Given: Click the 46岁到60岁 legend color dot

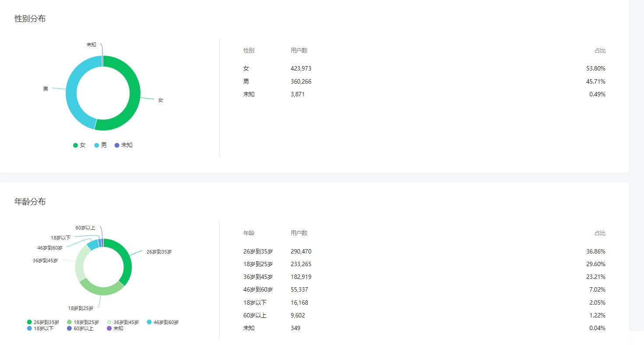Looking at the screenshot, I should coord(149,322).
